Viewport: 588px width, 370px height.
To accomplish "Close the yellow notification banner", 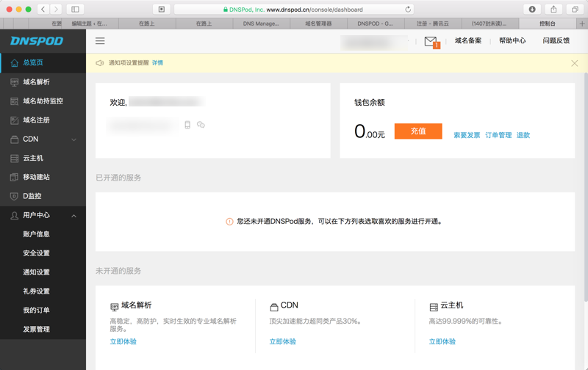I will [575, 63].
